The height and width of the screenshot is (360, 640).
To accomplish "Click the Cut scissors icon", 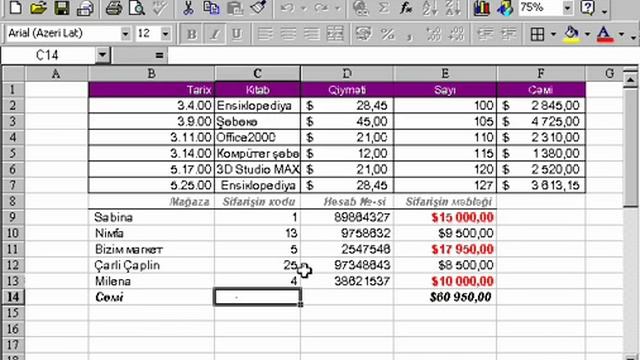I will point(188,7).
